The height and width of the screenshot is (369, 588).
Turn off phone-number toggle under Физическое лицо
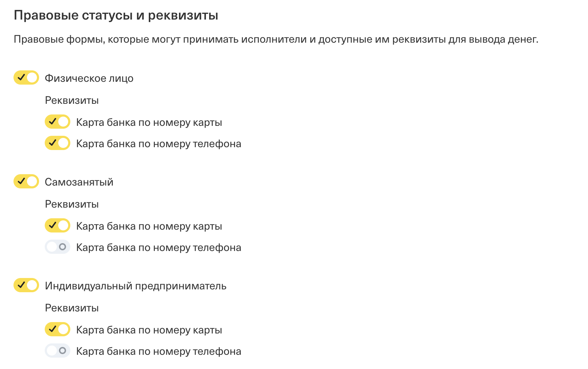point(58,143)
